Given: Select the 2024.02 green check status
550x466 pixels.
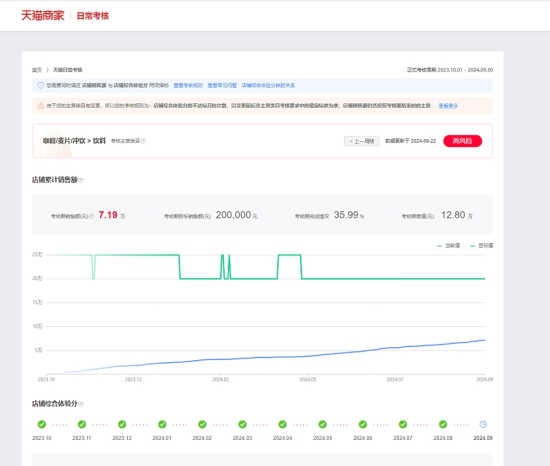Looking at the screenshot, I should 202,424.
